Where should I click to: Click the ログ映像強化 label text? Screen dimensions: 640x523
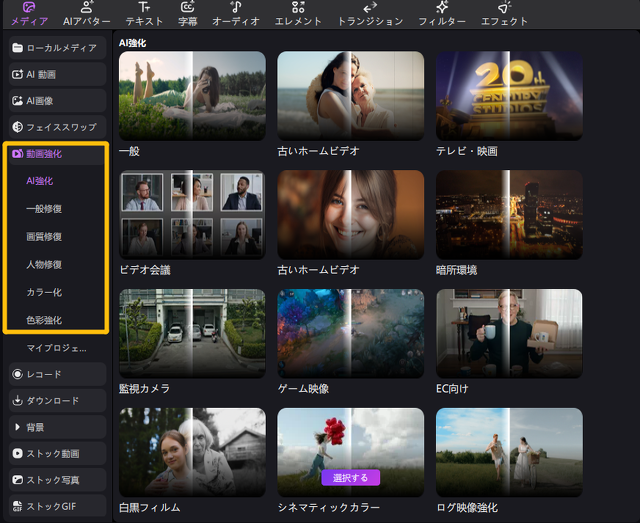(467, 507)
